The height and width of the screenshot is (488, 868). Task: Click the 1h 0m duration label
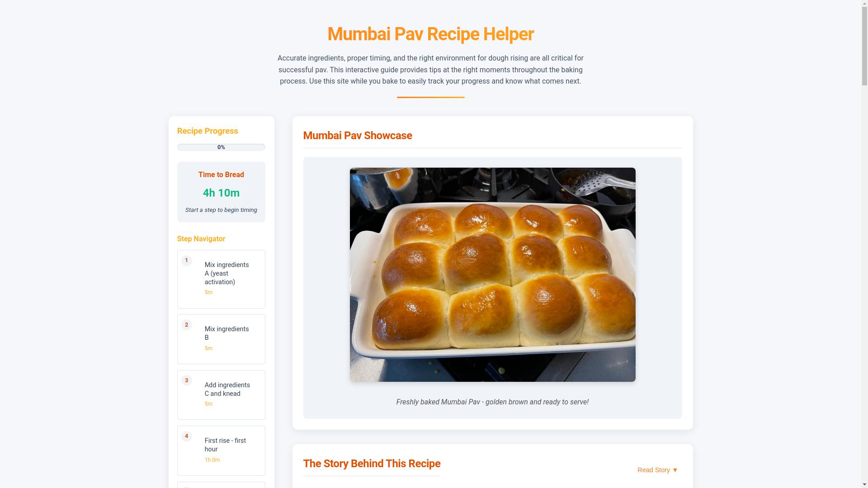(x=212, y=460)
